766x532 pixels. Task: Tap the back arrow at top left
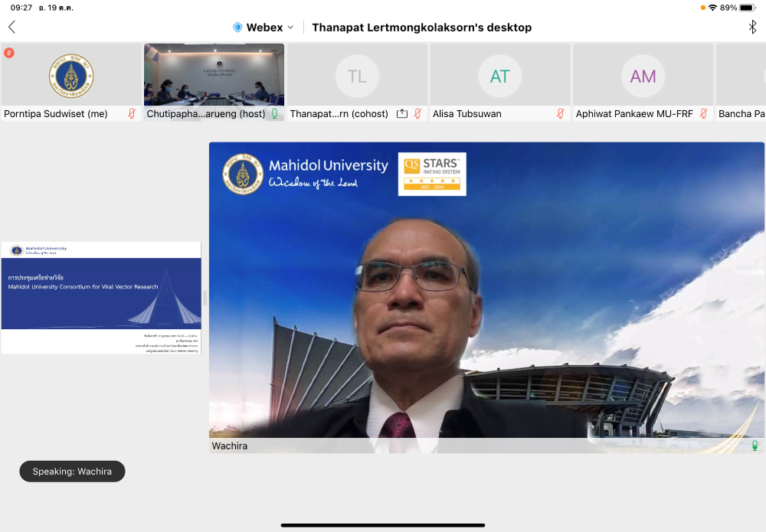(x=11, y=28)
